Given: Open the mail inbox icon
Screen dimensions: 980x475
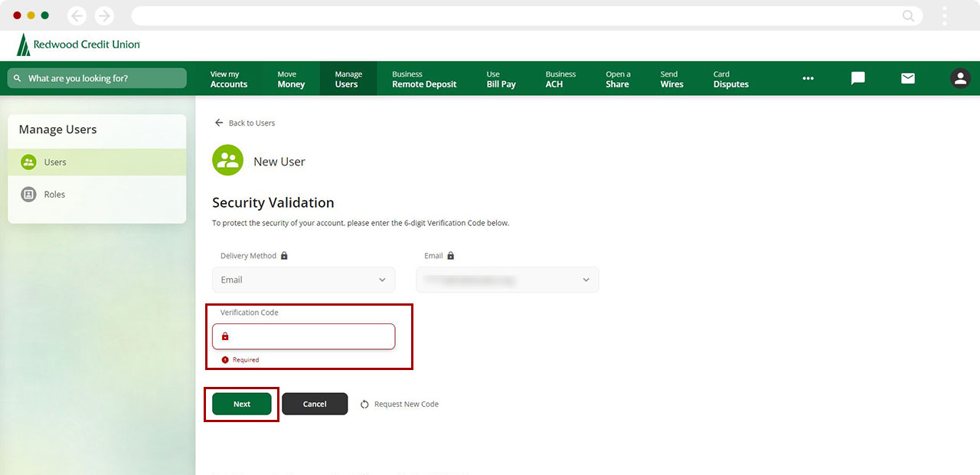Looking at the screenshot, I should tap(907, 78).
